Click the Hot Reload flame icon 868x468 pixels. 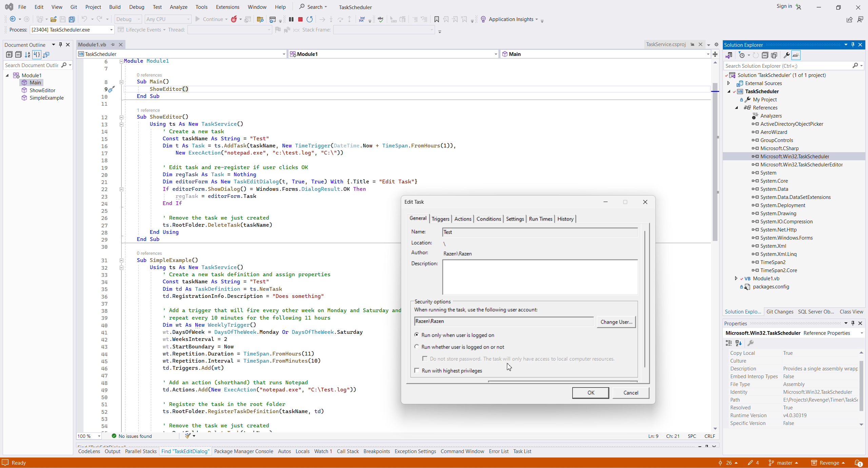[234, 19]
